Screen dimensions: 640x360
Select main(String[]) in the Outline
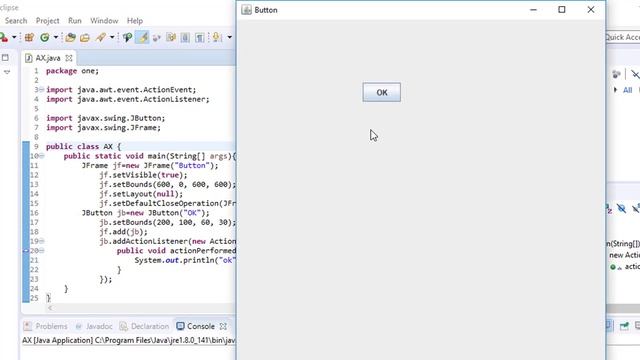tap(623, 244)
